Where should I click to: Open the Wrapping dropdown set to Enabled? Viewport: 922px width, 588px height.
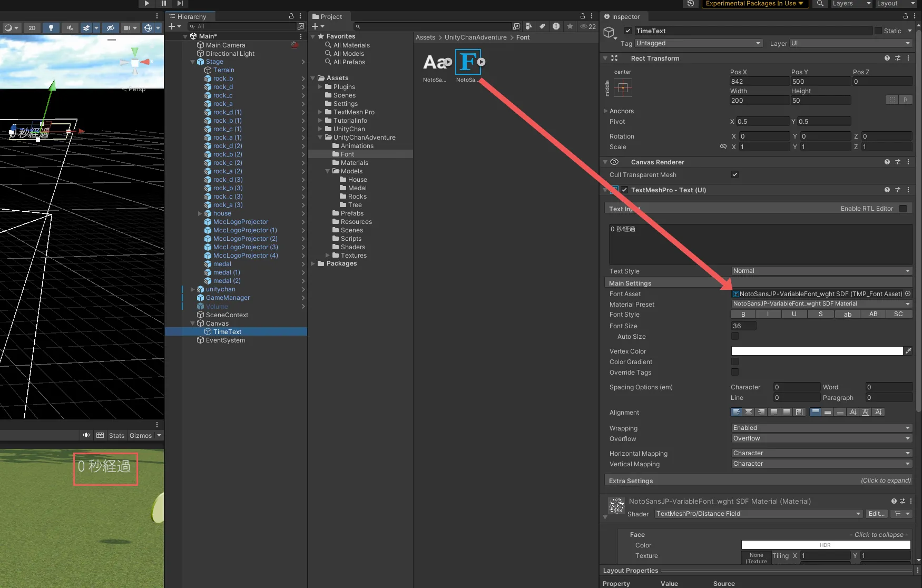coord(821,428)
